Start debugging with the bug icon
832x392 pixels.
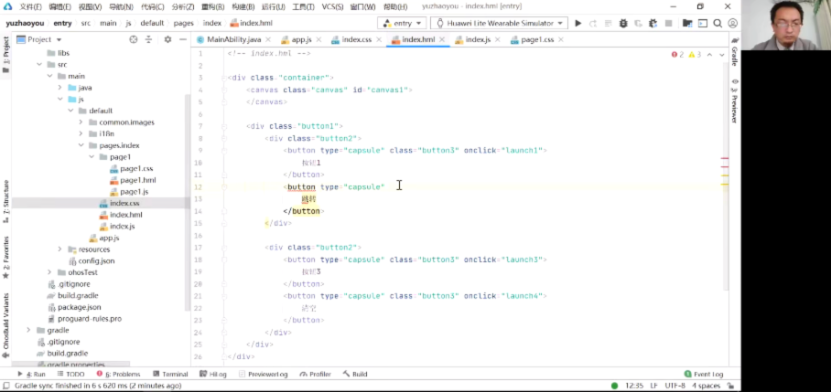click(x=623, y=23)
